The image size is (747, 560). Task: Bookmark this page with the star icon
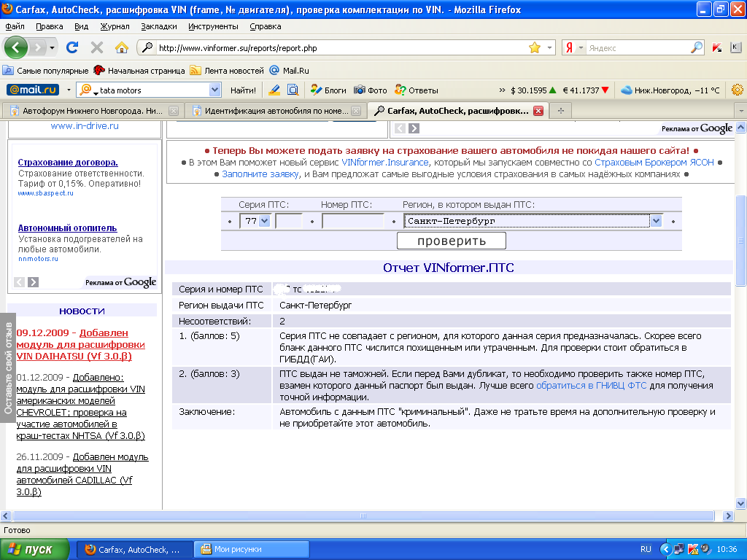pyautogui.click(x=535, y=47)
